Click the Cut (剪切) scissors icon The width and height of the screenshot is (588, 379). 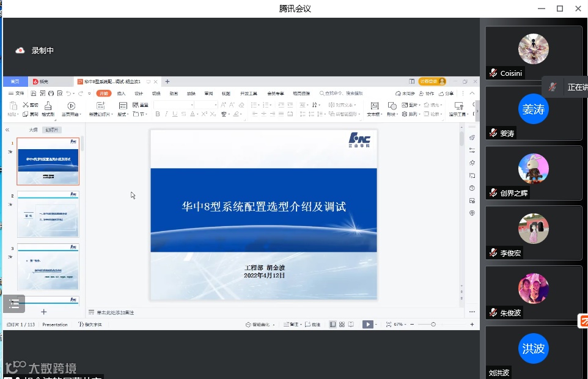point(26,105)
